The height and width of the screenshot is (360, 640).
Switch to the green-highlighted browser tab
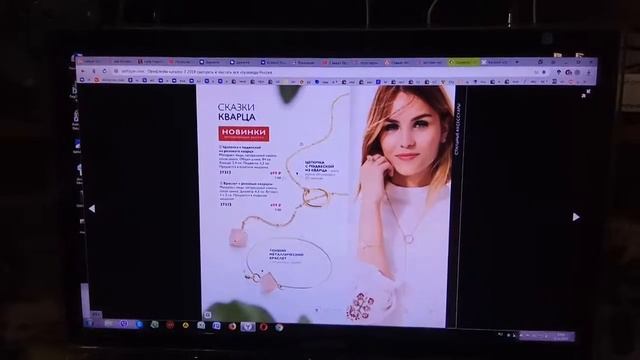pos(463,62)
